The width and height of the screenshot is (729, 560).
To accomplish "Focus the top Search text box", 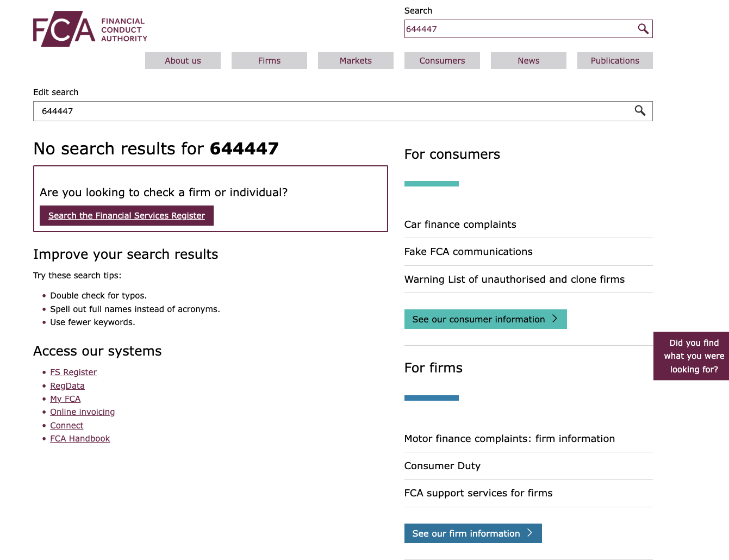I will point(519,29).
